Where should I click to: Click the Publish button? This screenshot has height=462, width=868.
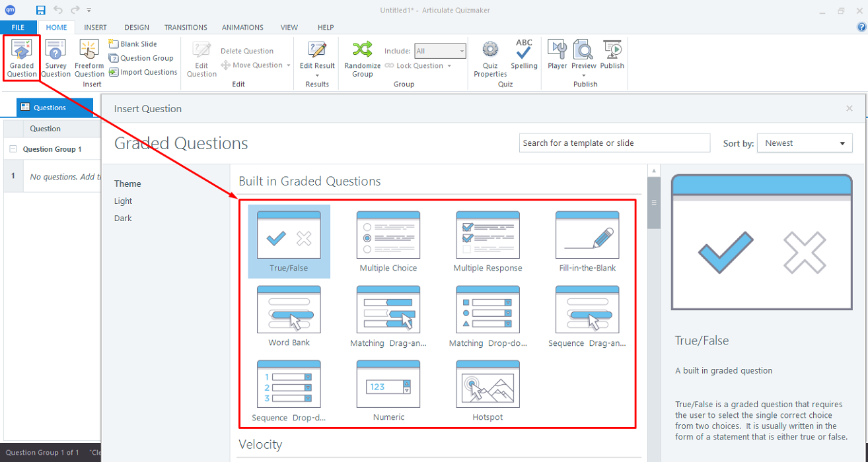point(612,54)
